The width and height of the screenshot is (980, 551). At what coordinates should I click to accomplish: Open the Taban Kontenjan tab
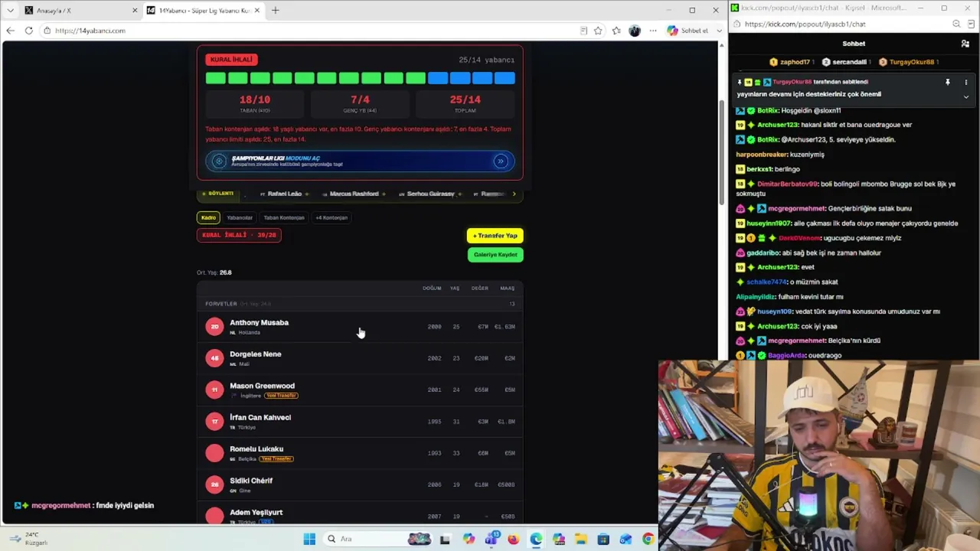click(x=284, y=217)
